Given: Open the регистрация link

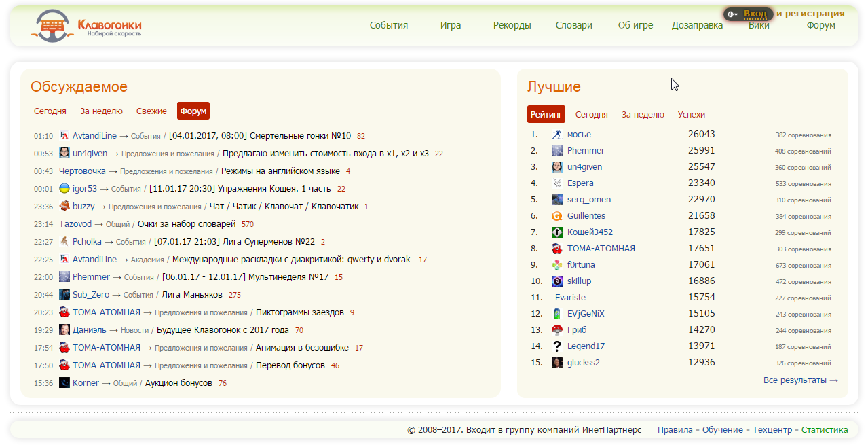Looking at the screenshot, I should (816, 13).
